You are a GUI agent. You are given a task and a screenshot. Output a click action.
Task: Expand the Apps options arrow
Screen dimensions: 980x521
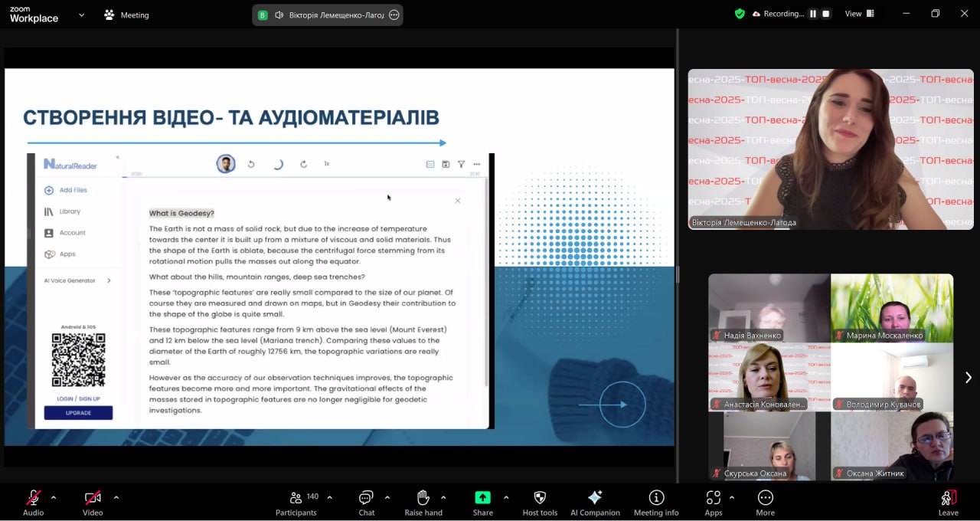[x=732, y=497]
